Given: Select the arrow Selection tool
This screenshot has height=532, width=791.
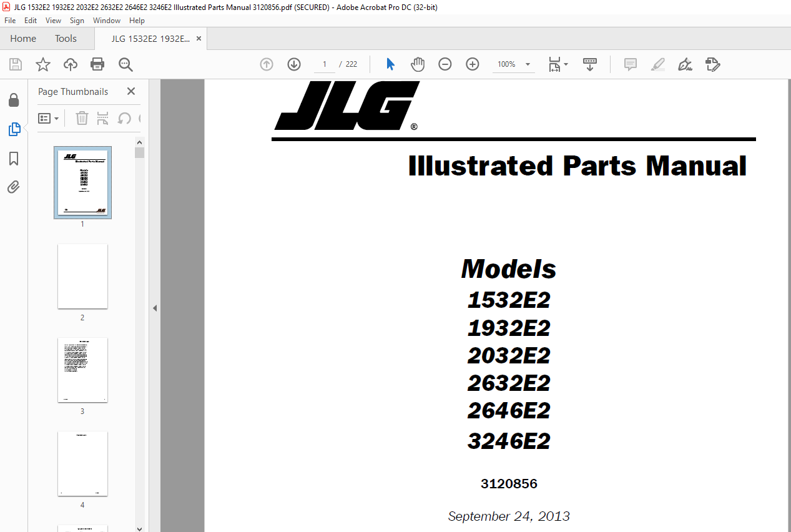Looking at the screenshot, I should click(x=391, y=64).
